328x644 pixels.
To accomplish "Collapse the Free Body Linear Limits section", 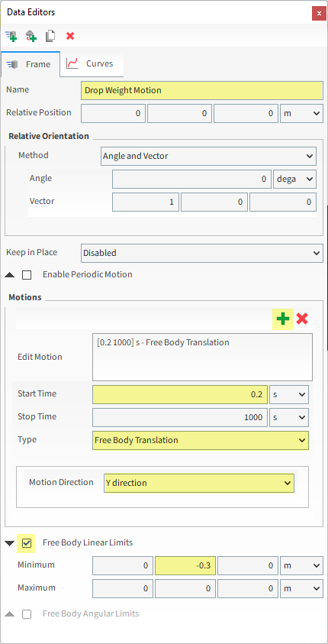I will click(x=10, y=543).
